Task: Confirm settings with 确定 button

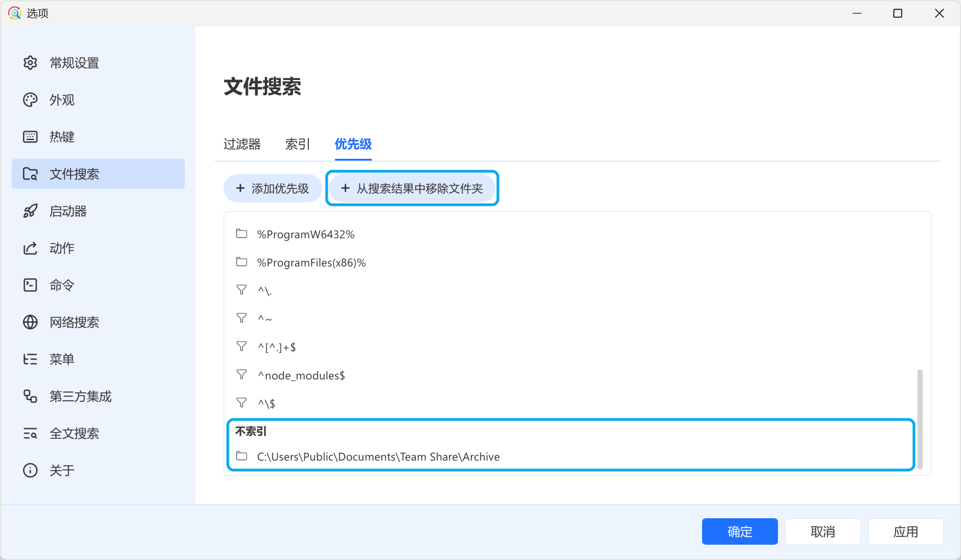Action: point(740,532)
